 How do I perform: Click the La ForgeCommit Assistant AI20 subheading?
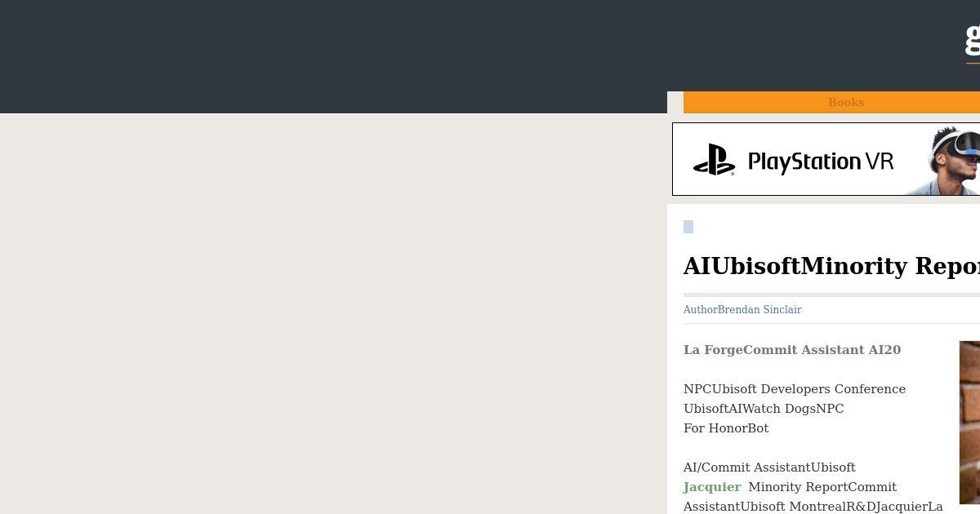pos(792,350)
